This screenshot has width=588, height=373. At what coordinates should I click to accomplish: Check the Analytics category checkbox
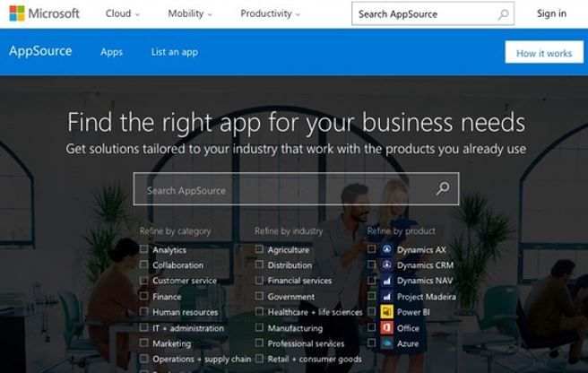coord(144,250)
